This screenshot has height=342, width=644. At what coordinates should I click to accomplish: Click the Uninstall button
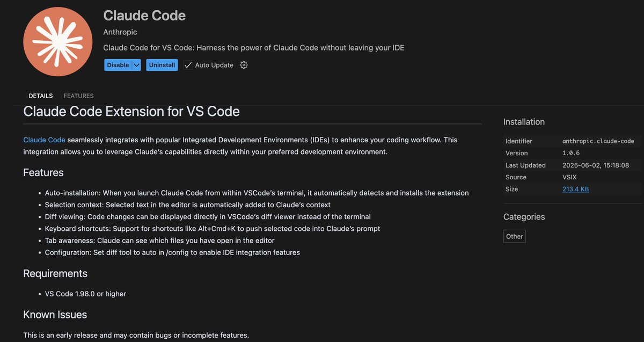click(162, 65)
